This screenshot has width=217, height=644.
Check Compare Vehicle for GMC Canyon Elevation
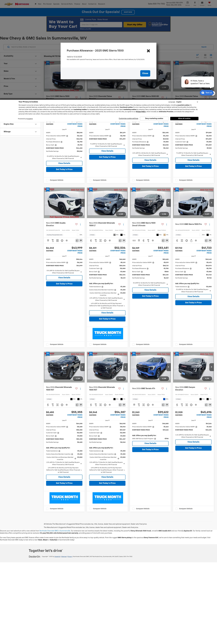176,509
